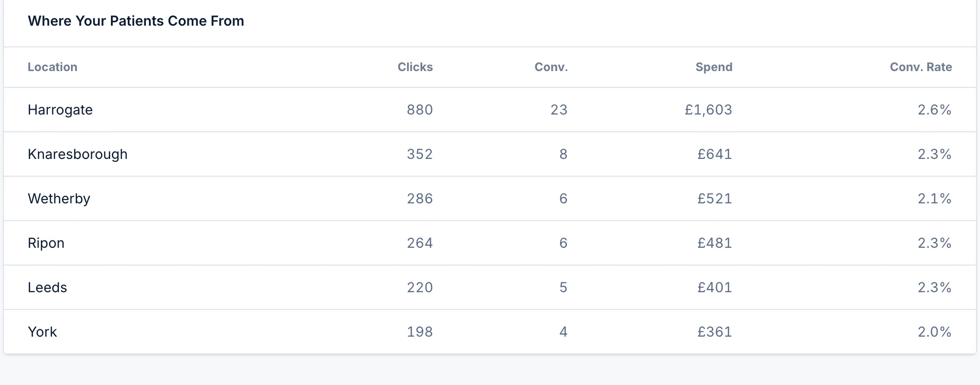This screenshot has height=385, width=980.
Task: Click the Location column header
Action: (x=52, y=67)
